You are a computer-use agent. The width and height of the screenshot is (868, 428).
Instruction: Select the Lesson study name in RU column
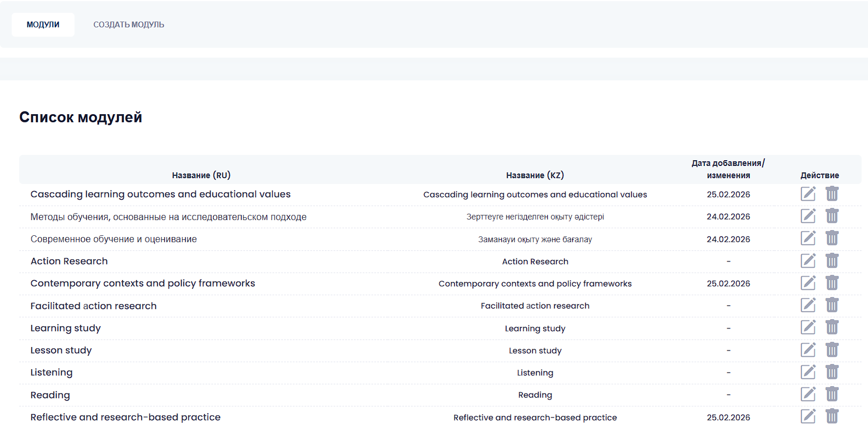coord(61,351)
